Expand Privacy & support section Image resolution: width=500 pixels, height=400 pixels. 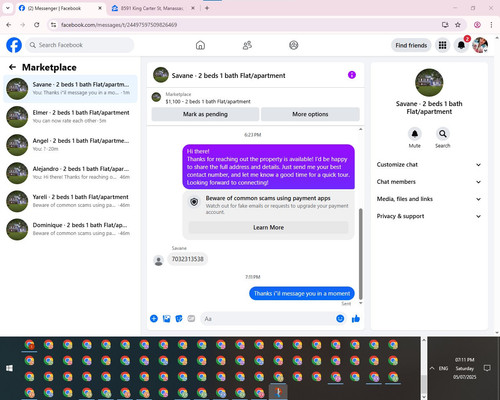coord(429,216)
